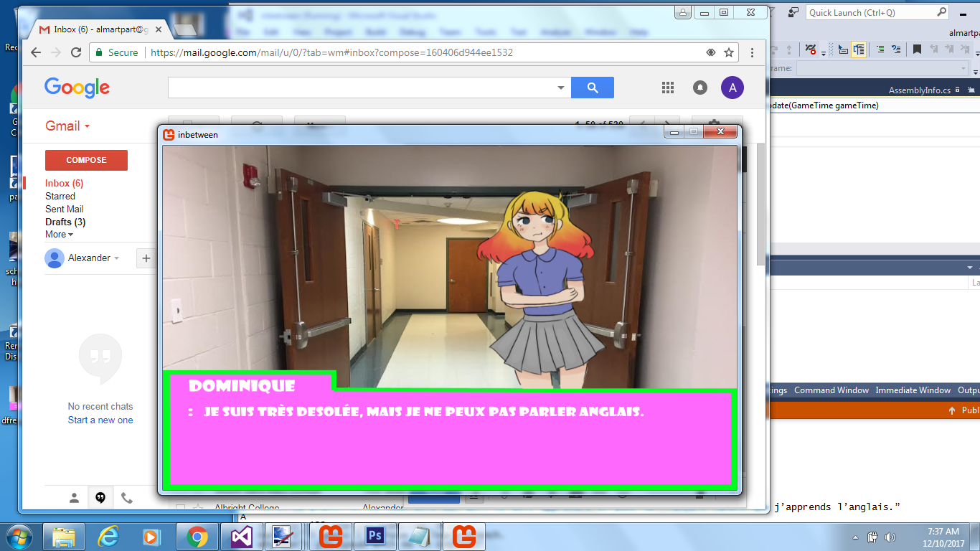Viewport: 980px width, 551px height.
Task: Click Chrome's back navigation arrow
Action: 36,52
